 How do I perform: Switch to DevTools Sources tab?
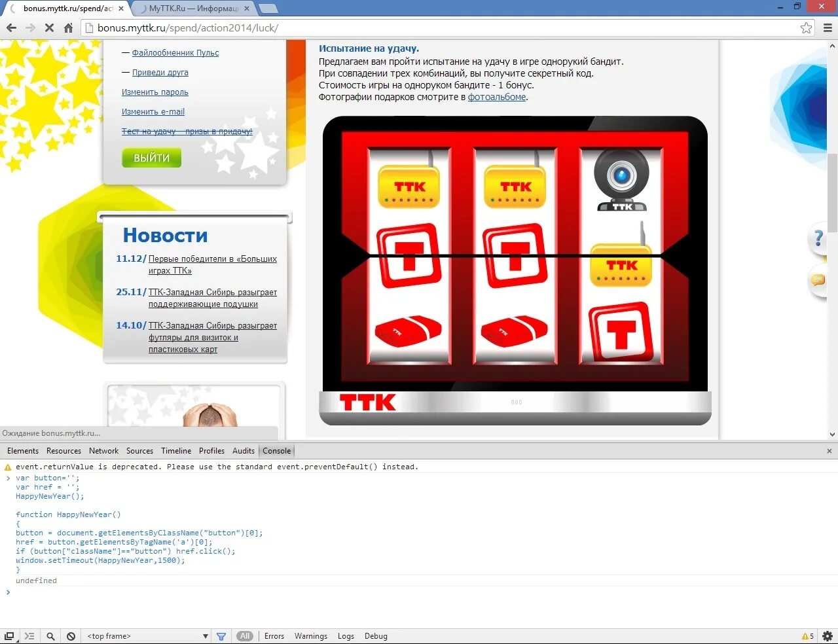[139, 451]
